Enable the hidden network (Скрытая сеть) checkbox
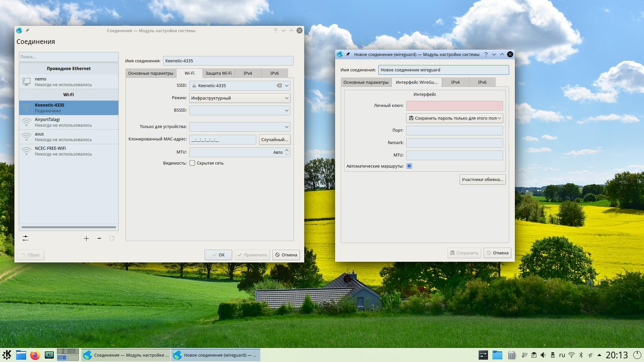 (192, 163)
